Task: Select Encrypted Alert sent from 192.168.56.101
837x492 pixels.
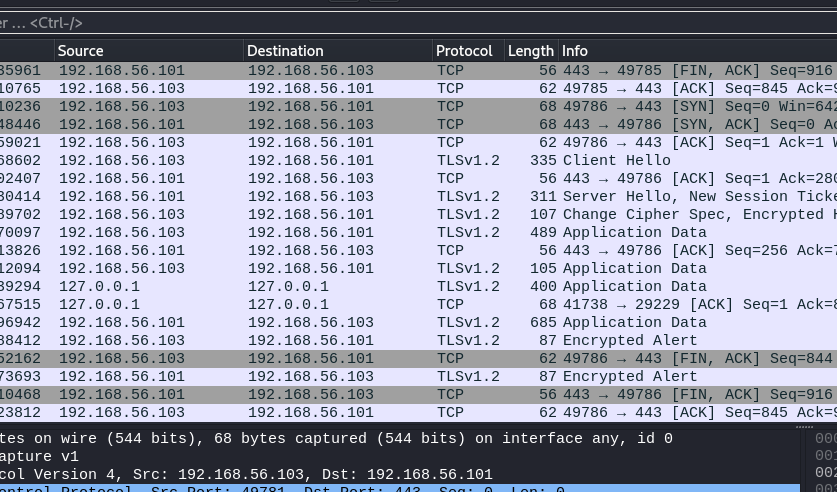Action: (418, 377)
